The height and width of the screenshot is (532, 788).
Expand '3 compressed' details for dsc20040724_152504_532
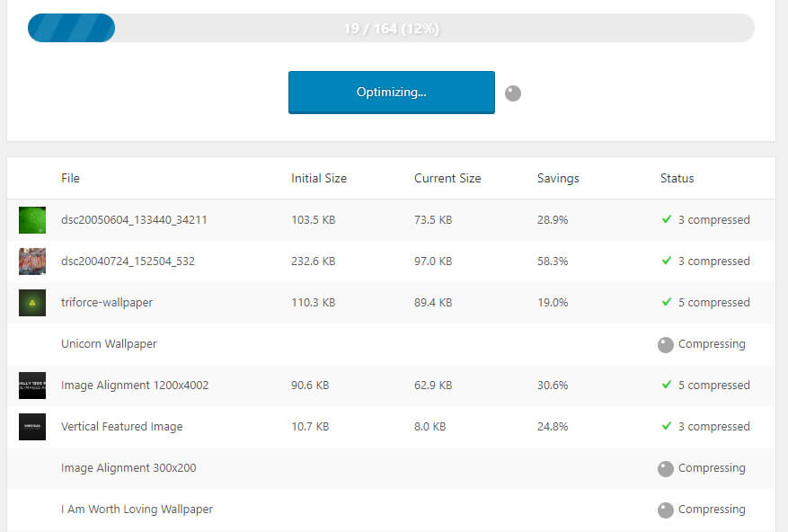click(x=713, y=262)
